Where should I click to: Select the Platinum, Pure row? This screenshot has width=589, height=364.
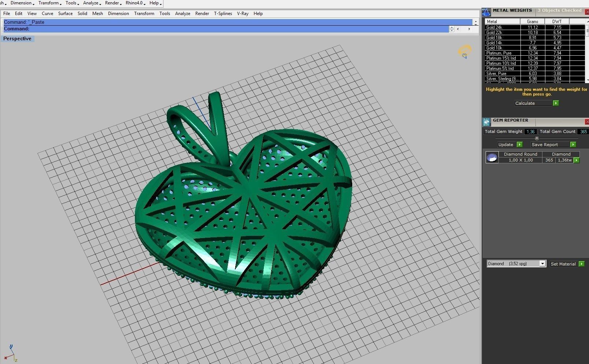[535, 53]
